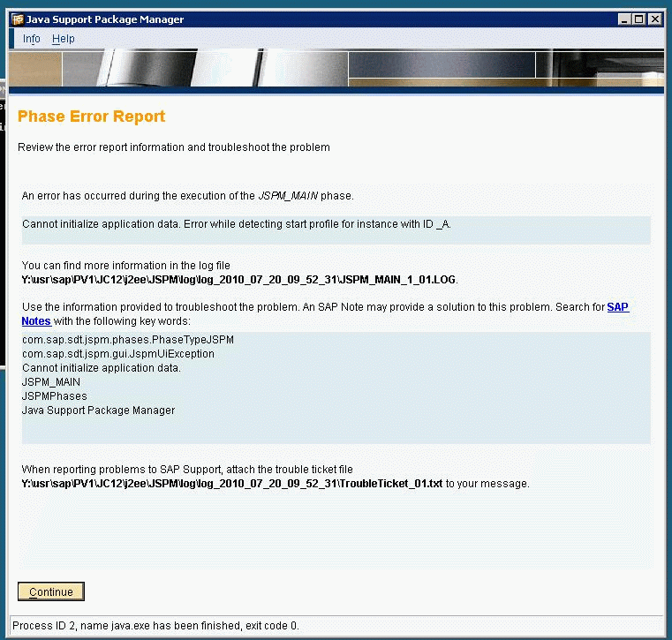This screenshot has height=640, width=672.
Task: Click the Java Support Package Manager title icon
Action: coord(18,19)
